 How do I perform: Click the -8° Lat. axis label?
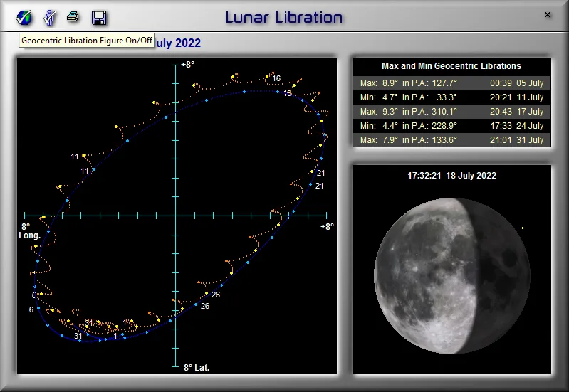[x=196, y=367]
